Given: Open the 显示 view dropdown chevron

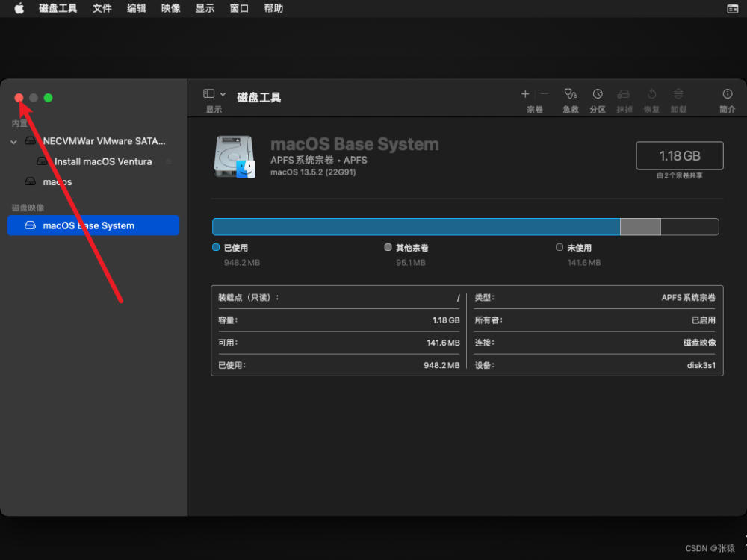Looking at the screenshot, I should pyautogui.click(x=223, y=94).
